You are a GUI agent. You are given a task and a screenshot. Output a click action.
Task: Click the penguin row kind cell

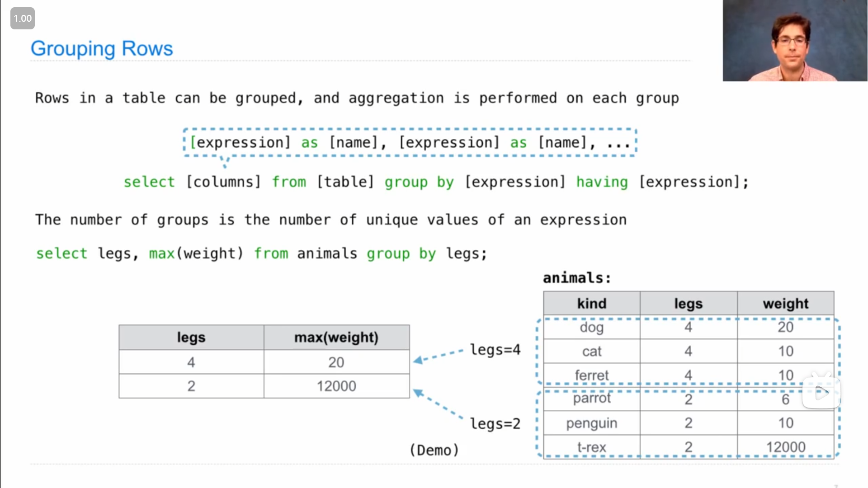(591, 423)
